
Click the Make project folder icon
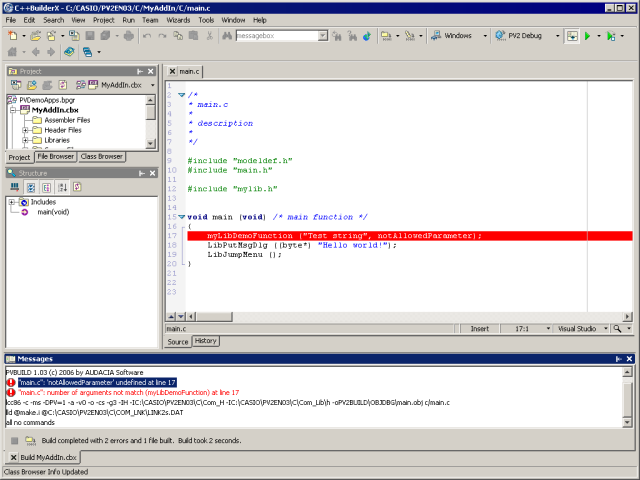pos(386,36)
